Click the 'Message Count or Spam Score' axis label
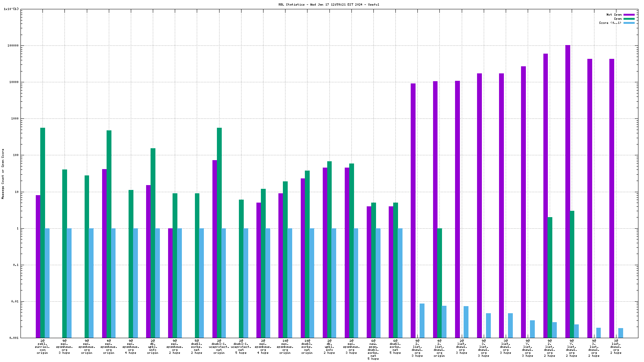The image size is (644, 362). pos(3,174)
